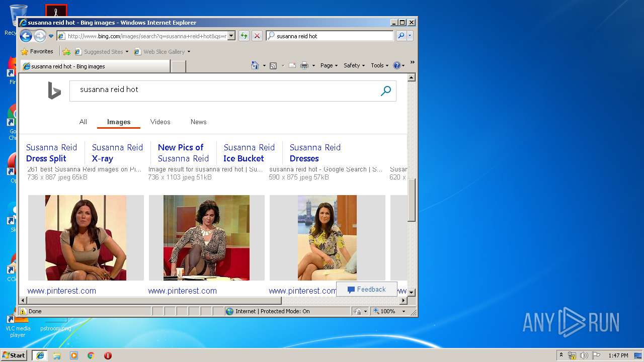Image resolution: width=644 pixels, height=362 pixels.
Task: Click the Feedback button
Action: coord(366,289)
